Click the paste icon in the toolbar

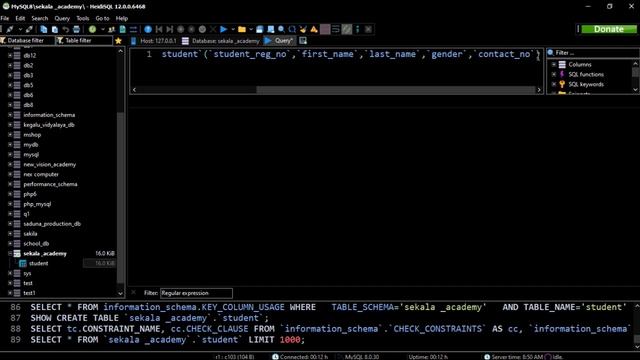(x=55, y=29)
